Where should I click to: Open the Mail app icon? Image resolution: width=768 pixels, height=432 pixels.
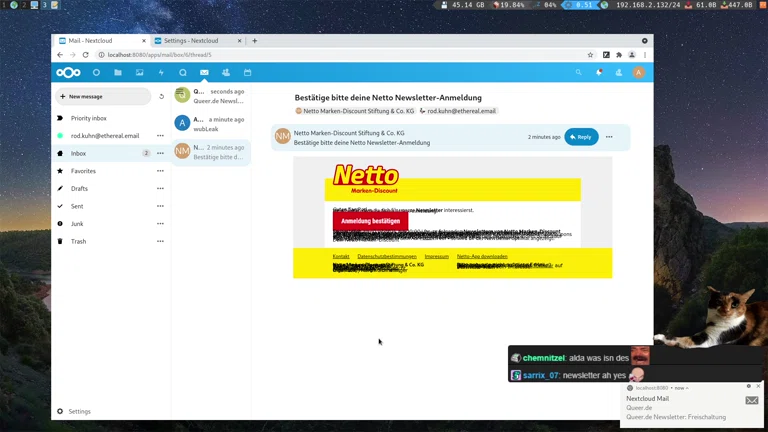click(204, 72)
